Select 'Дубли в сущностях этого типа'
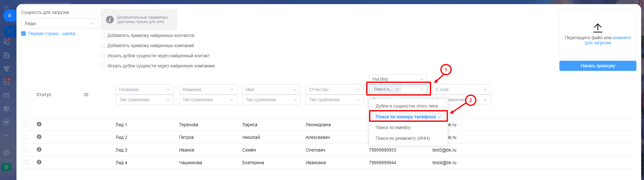 point(406,106)
